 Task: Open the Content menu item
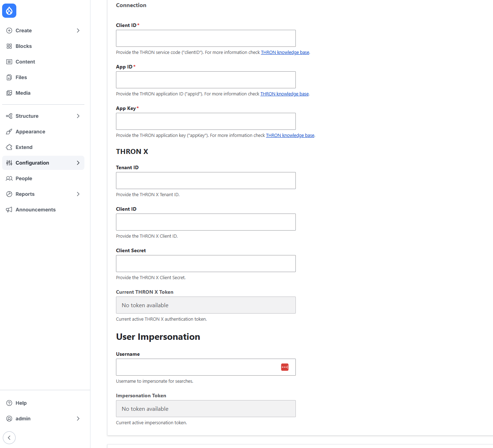(43, 62)
